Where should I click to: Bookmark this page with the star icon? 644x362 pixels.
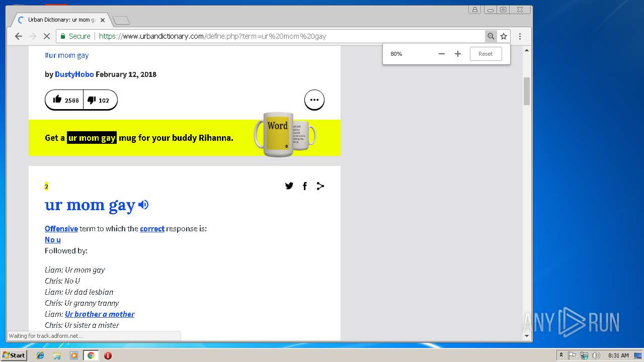[x=504, y=36]
